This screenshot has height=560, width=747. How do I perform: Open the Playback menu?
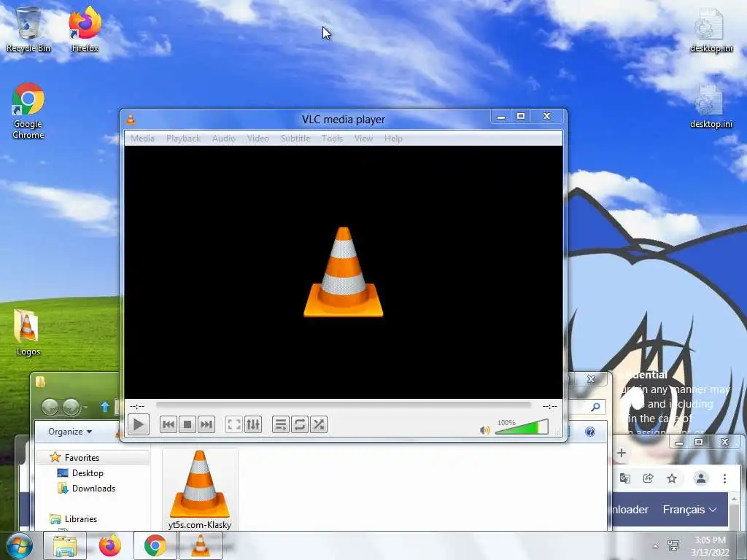pyautogui.click(x=183, y=139)
